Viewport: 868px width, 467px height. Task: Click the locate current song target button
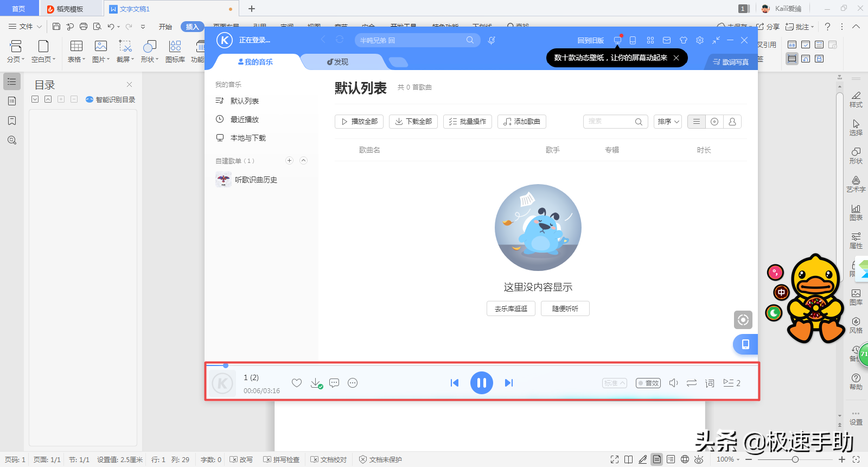(x=743, y=320)
